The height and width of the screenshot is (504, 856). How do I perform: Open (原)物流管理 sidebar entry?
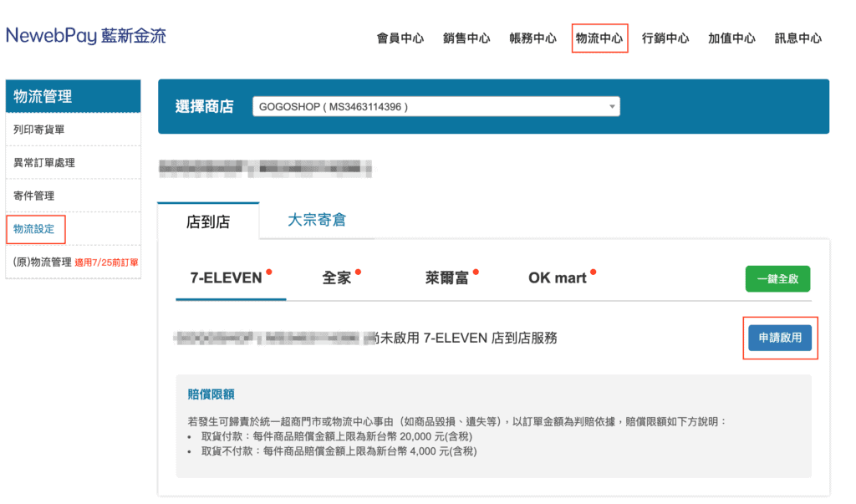pos(74,262)
